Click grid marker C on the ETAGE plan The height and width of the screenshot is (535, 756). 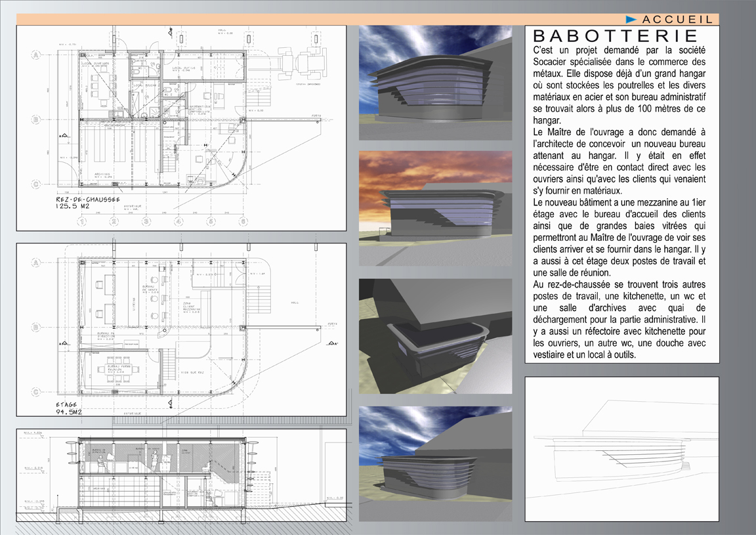pyautogui.click(x=35, y=392)
